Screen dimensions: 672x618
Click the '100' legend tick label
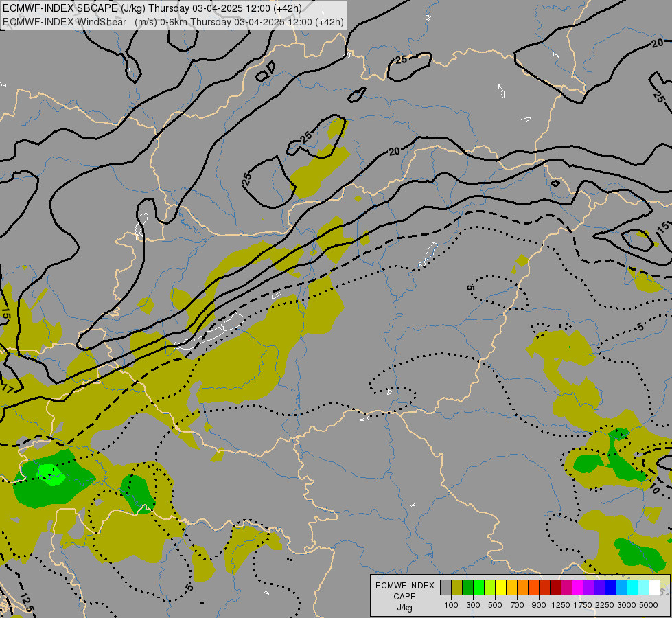pyautogui.click(x=451, y=605)
